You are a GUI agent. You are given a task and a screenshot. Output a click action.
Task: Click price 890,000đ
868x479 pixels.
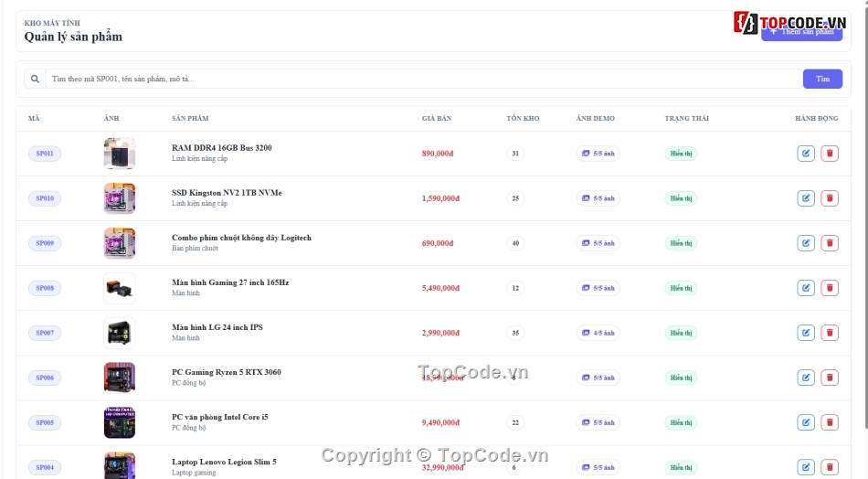coord(438,154)
